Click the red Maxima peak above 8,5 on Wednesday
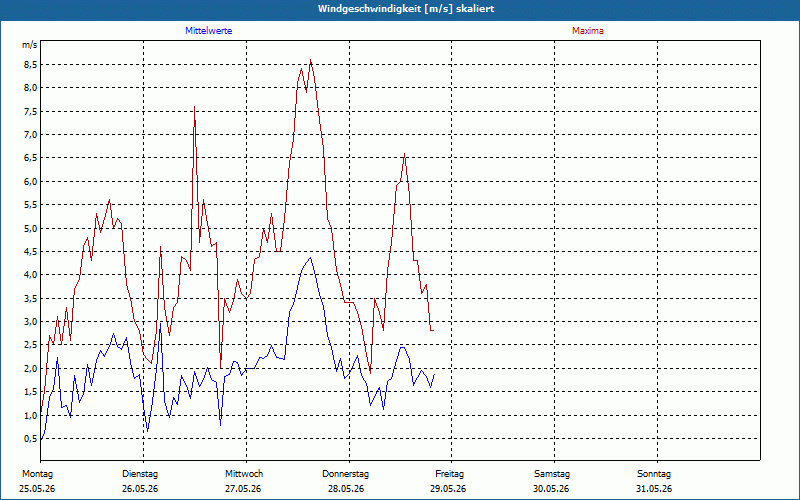This screenshot has height=500, width=800. tap(310, 60)
